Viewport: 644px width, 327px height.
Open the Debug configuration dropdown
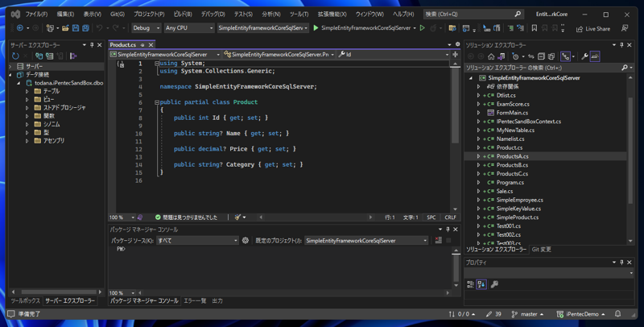click(147, 28)
